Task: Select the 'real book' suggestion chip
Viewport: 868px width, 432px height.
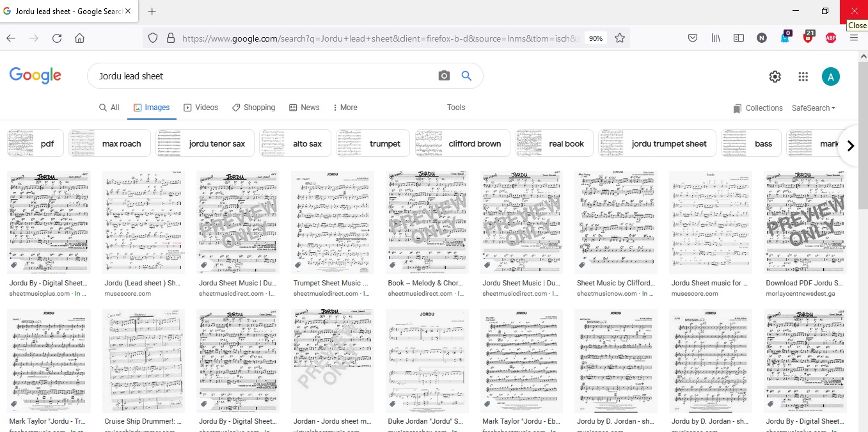Action: 554,143
